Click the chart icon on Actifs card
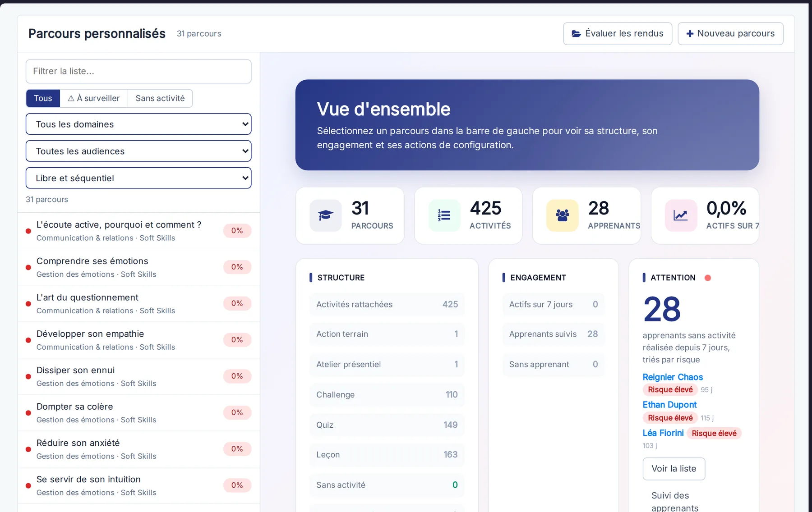The width and height of the screenshot is (812, 512). tap(681, 215)
